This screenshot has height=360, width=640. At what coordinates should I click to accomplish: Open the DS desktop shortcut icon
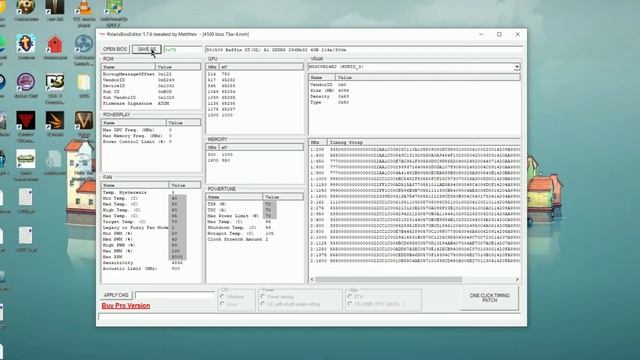point(55,82)
